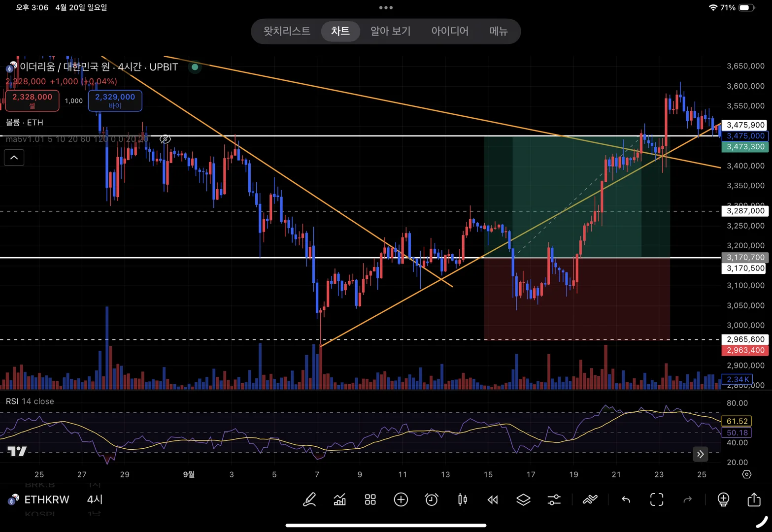Tap the zigzag lines toolbar icon
Viewport: 772px width, 532px height.
[590, 499]
